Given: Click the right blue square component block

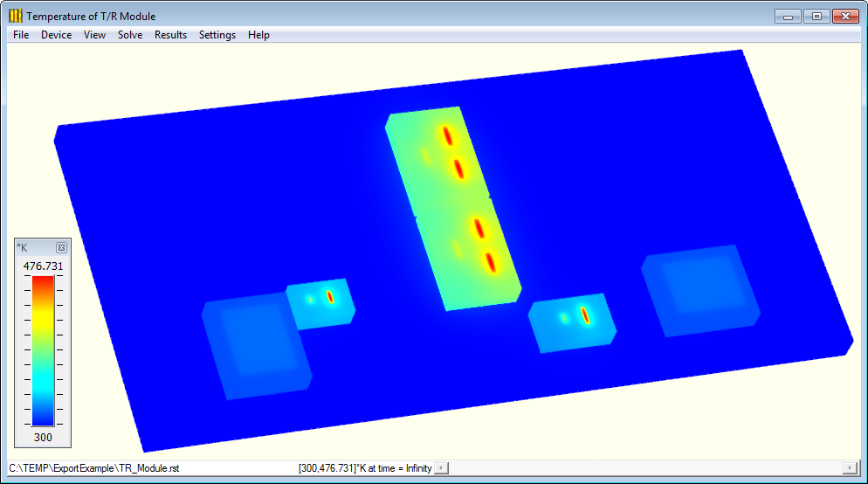Looking at the screenshot, I should 701,290.
